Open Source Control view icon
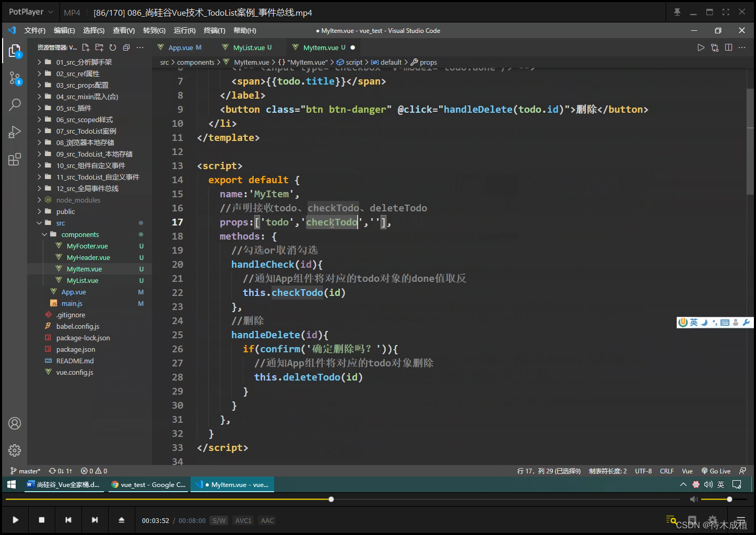Image resolution: width=756 pixels, height=535 pixels. point(15,78)
